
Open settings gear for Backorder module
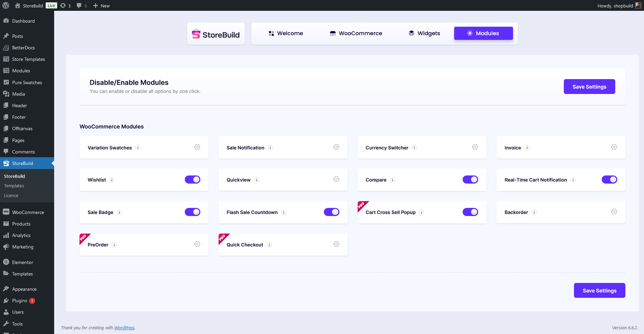pyautogui.click(x=614, y=212)
